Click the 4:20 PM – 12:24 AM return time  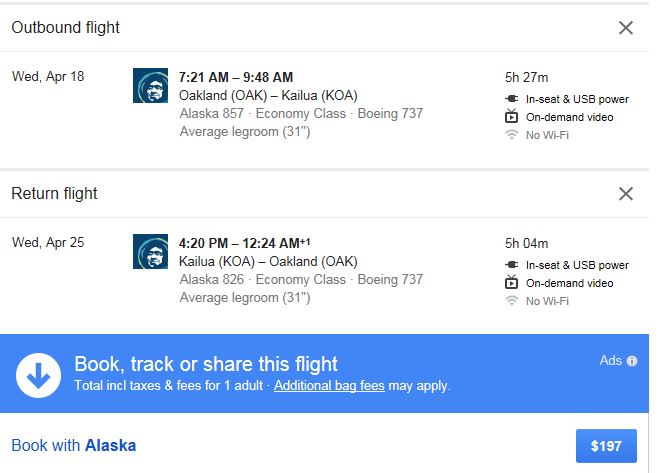(x=240, y=243)
